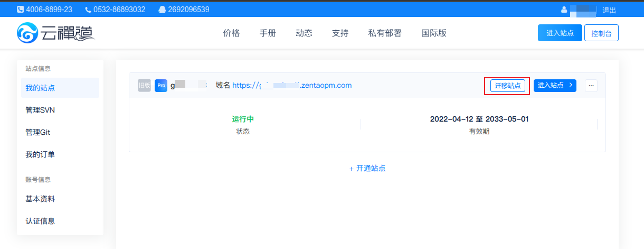Click + 开通站点 link
The width and height of the screenshot is (644, 249).
[x=367, y=168]
